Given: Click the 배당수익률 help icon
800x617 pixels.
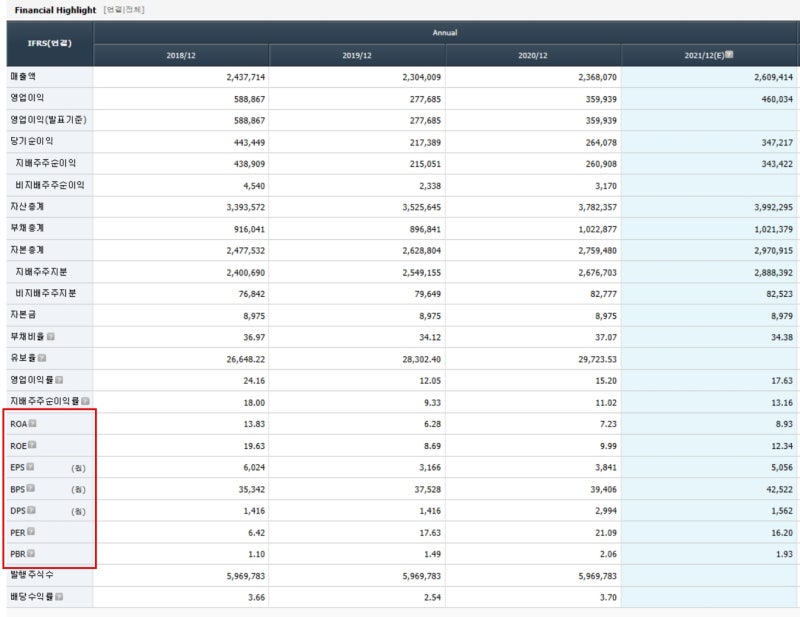Looking at the screenshot, I should pyautogui.click(x=59, y=596).
